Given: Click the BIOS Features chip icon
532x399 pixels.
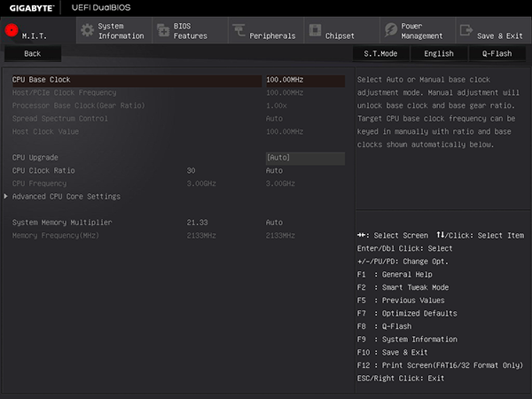Looking at the screenshot, I should (163, 30).
